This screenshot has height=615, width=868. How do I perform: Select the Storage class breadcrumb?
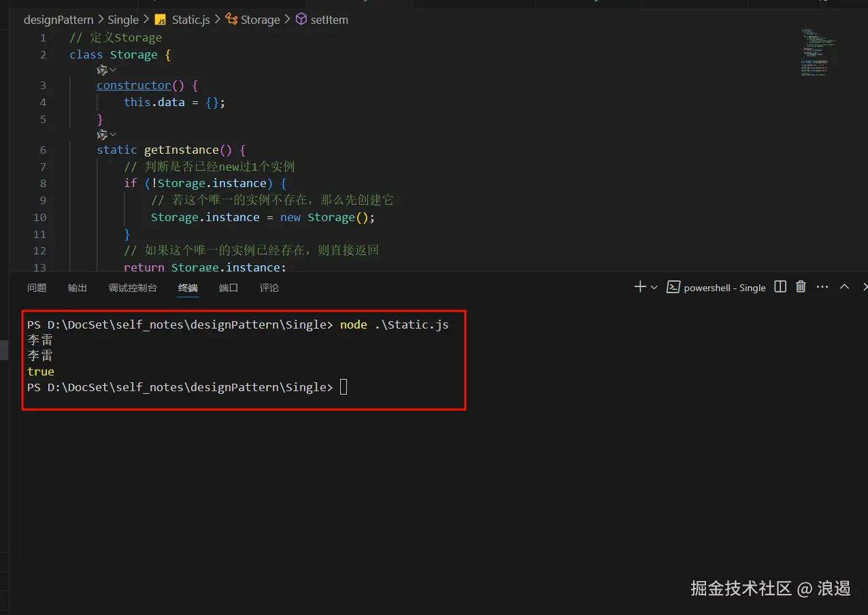tap(261, 20)
